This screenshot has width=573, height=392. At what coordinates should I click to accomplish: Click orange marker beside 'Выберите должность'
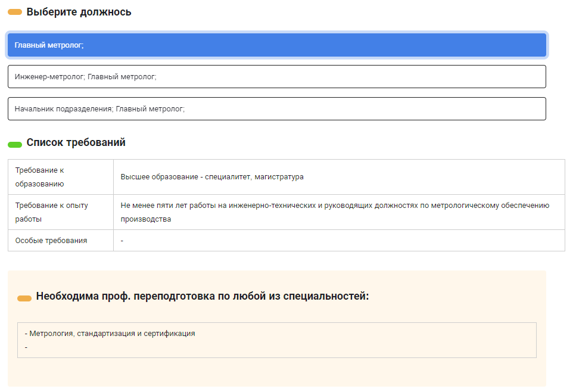pos(15,12)
